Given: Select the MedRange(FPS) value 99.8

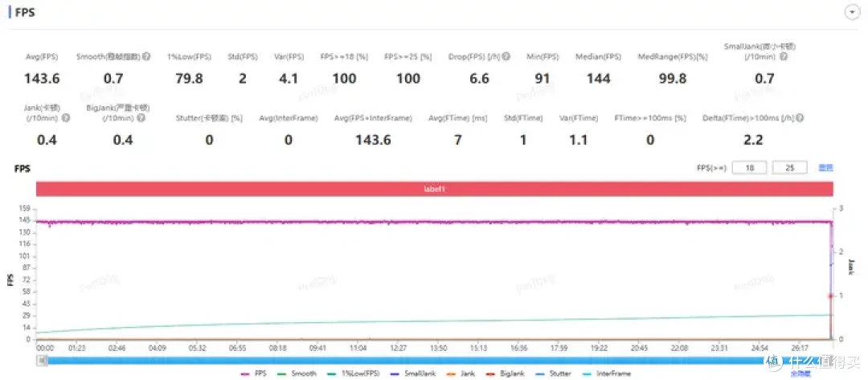Looking at the screenshot, I should [673, 79].
